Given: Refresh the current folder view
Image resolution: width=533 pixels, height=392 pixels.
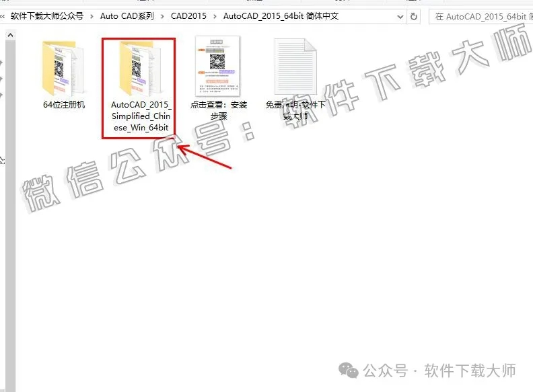Looking at the screenshot, I should [414, 16].
